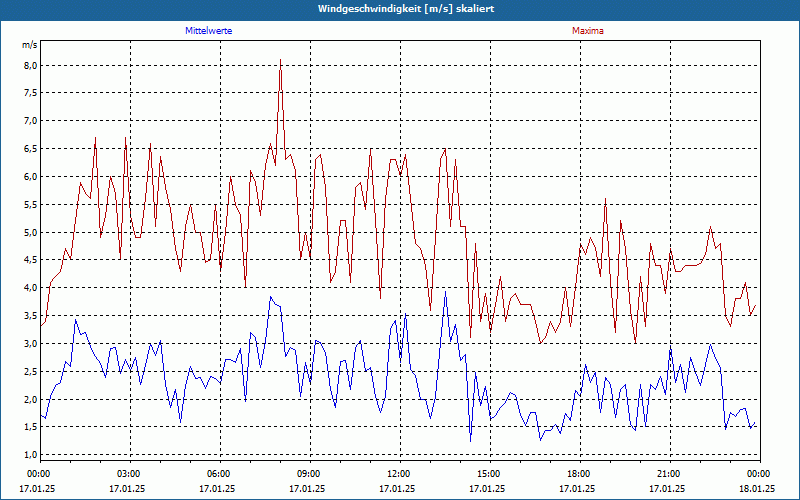The height and width of the screenshot is (500, 800).
Task: Select the '21:00' time axis label
Action: [670, 474]
